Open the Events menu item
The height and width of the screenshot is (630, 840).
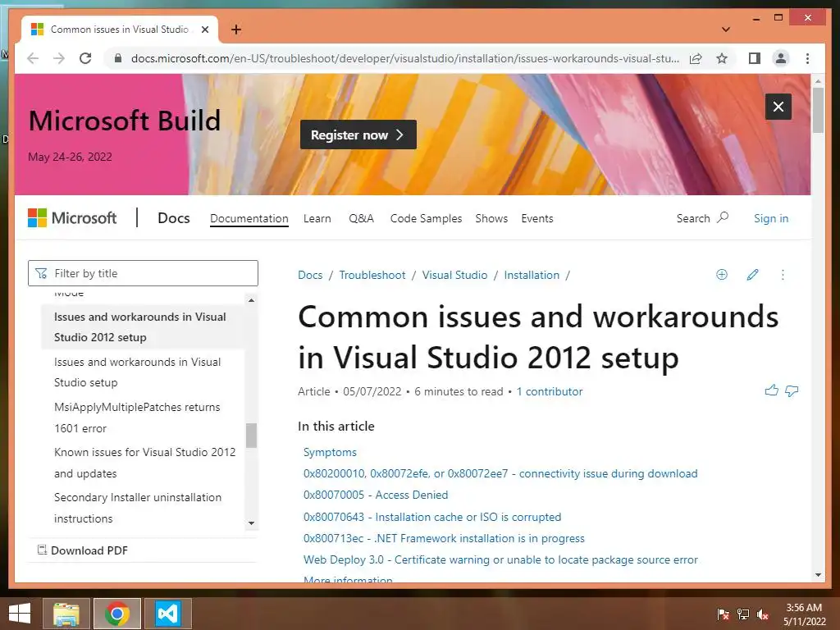(536, 218)
